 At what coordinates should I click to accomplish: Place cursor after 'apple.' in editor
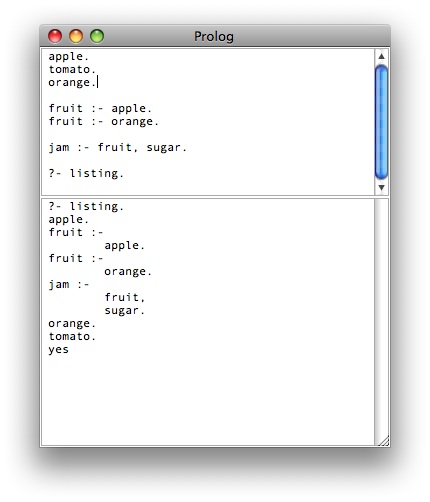point(89,56)
